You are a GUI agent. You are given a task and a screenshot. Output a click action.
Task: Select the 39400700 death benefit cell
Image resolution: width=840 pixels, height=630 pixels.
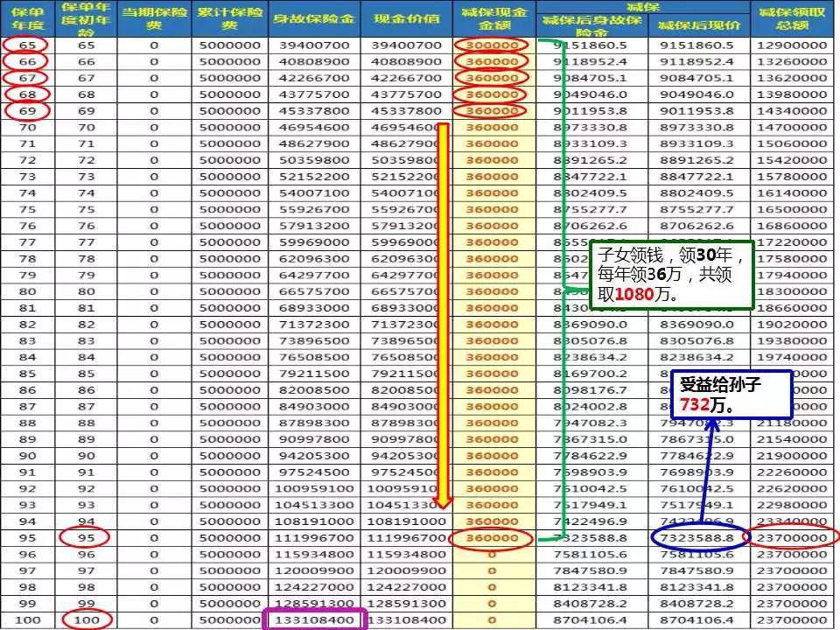pyautogui.click(x=314, y=45)
